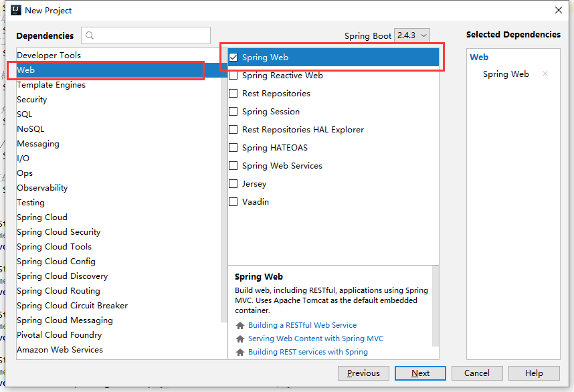574x392 pixels.
Task: Tick the Spring Web Services checkbox
Action: (233, 165)
